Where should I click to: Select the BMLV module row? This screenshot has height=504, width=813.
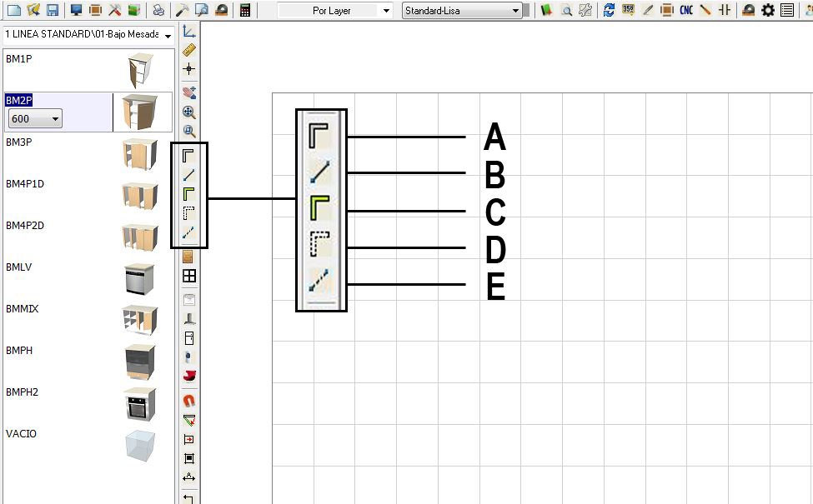(x=88, y=278)
